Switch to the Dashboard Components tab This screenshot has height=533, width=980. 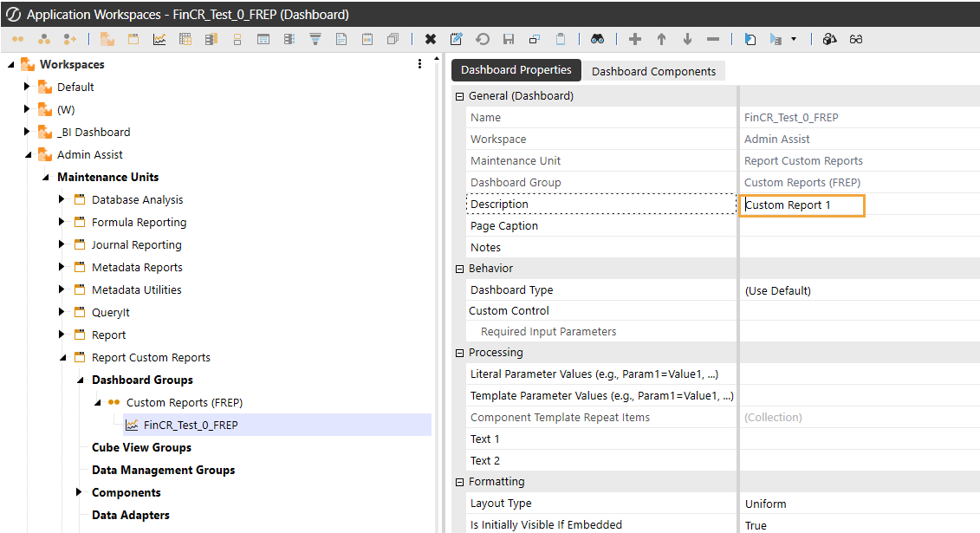coord(653,71)
